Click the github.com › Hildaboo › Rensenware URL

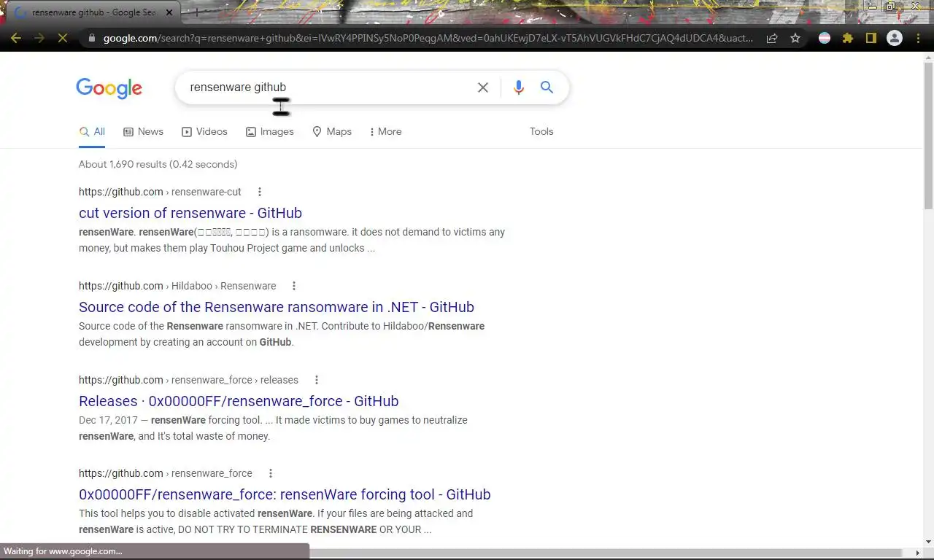(177, 286)
